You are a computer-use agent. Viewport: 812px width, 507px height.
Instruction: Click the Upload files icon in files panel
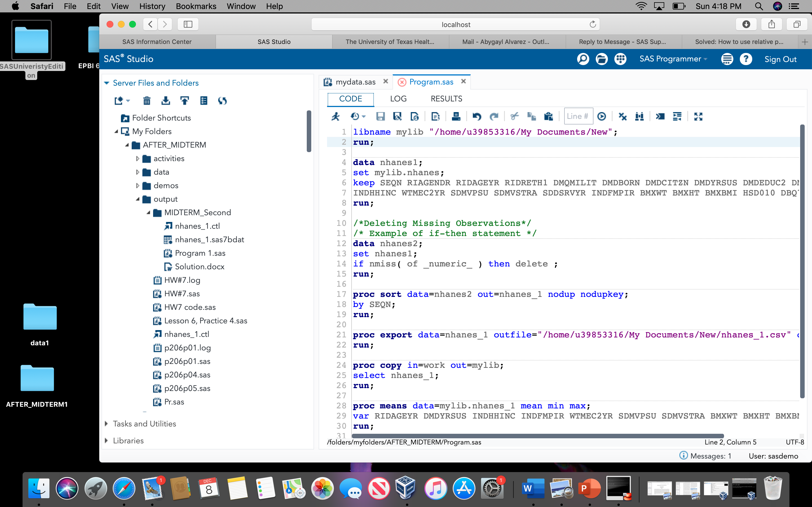point(185,101)
